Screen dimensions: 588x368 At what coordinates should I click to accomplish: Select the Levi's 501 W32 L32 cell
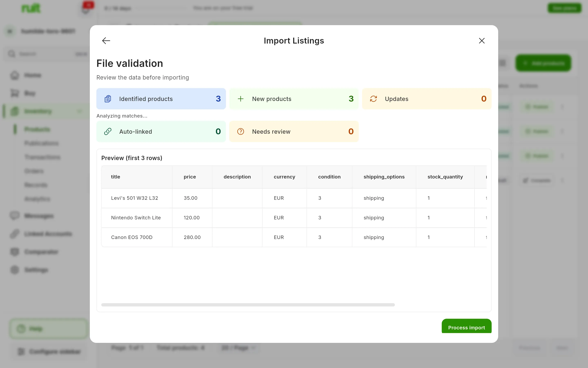(137, 198)
